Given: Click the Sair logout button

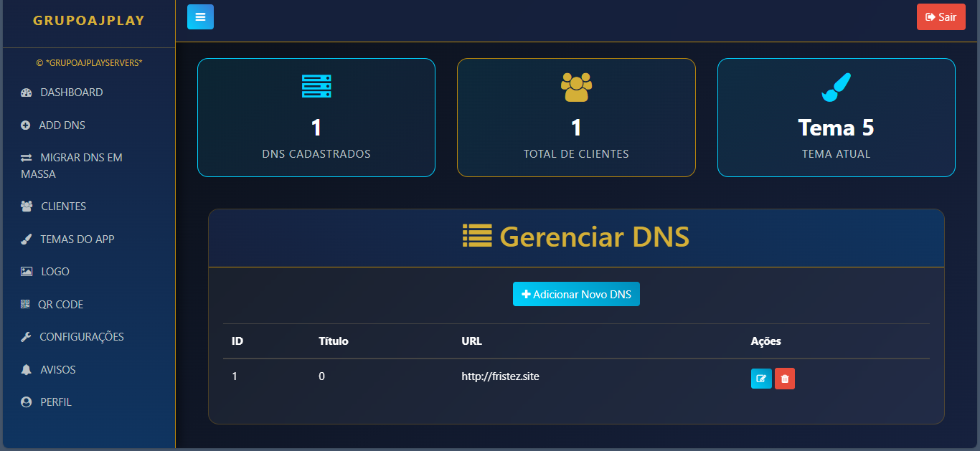Looking at the screenshot, I should (x=941, y=16).
